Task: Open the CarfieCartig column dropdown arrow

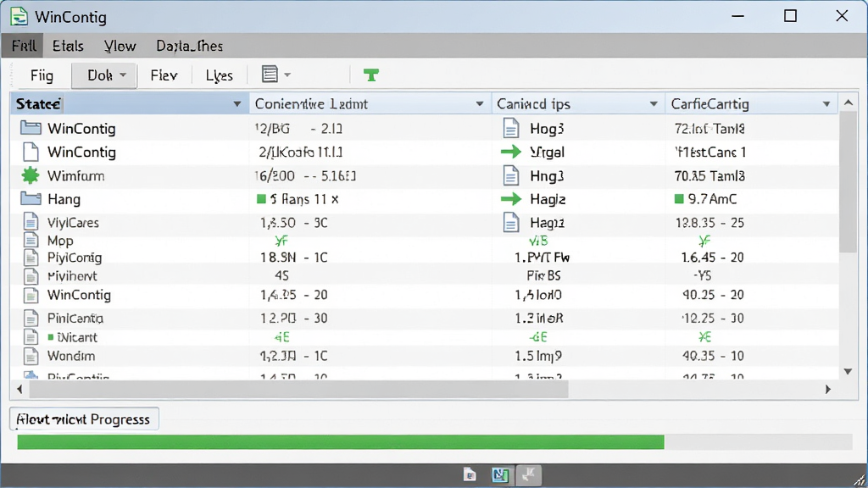Action: [826, 104]
